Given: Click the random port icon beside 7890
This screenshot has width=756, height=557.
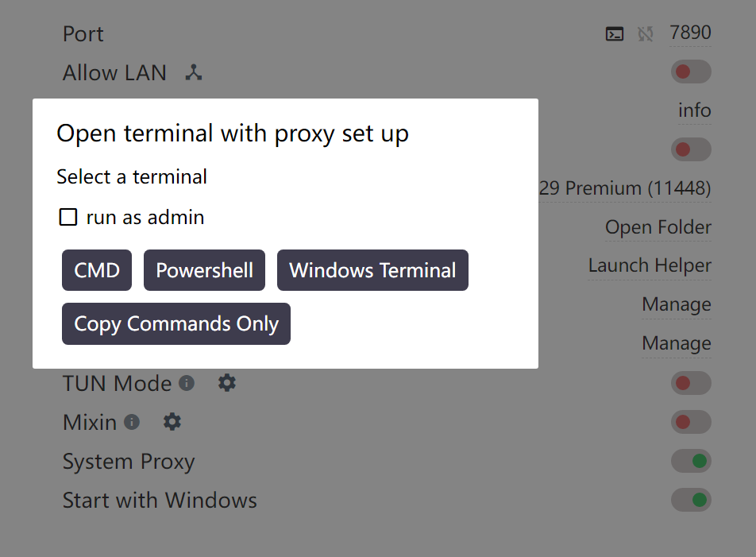Looking at the screenshot, I should click(x=645, y=34).
